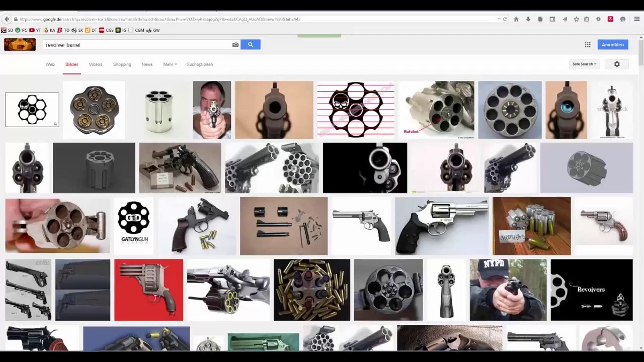Open the SO bookmark in bookmarks bar

click(x=7, y=30)
